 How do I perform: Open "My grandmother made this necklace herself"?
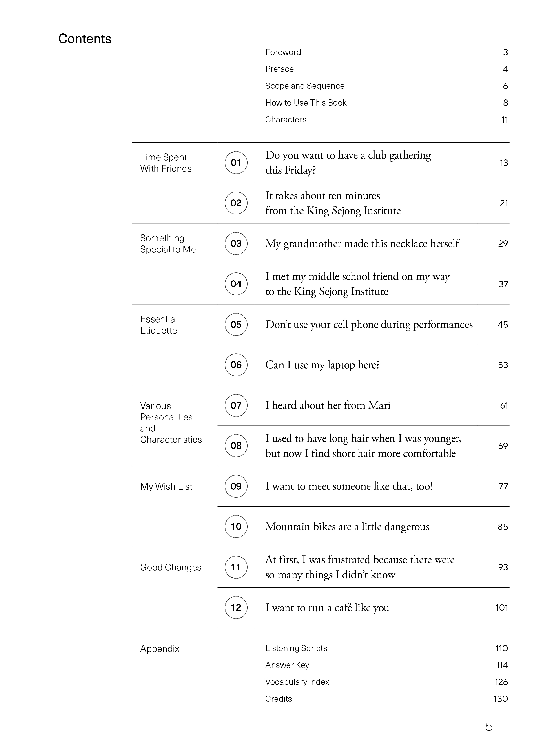362,243
